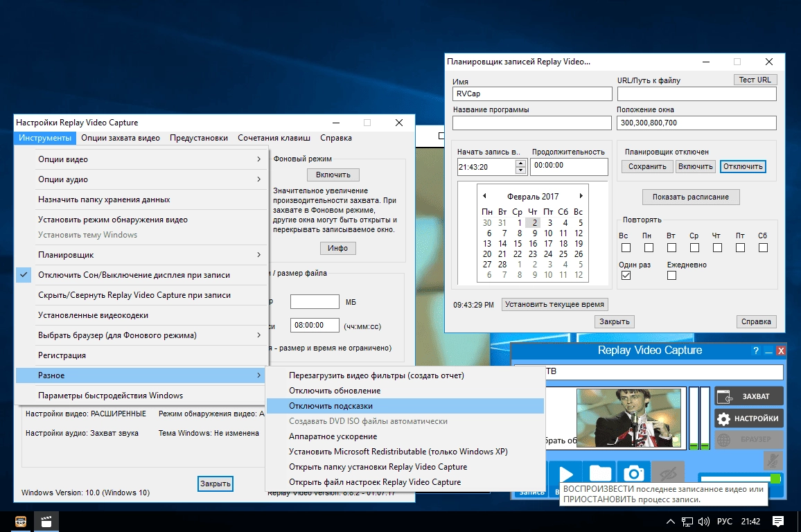Go to previous month in calendar
Screen dimensions: 801x532
click(484, 196)
